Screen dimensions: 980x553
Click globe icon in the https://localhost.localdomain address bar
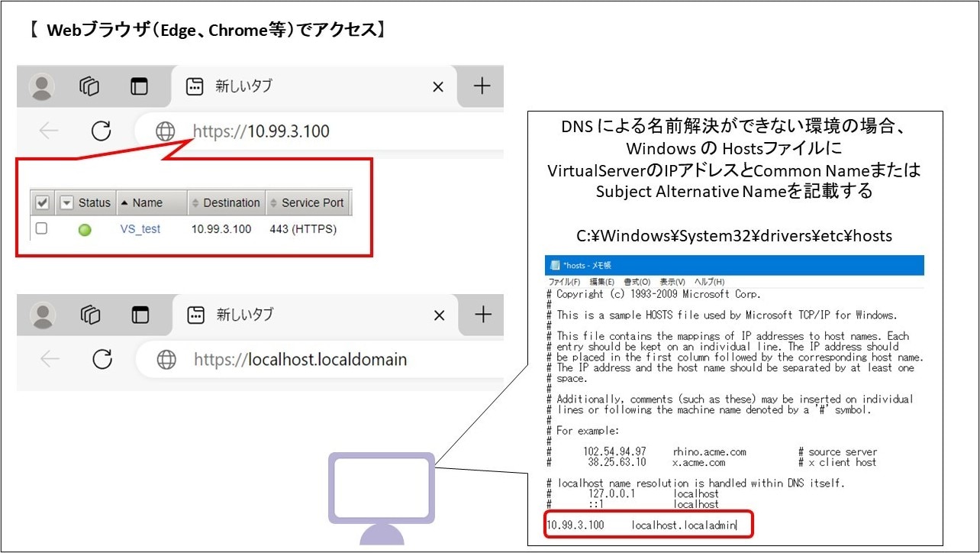[x=166, y=360]
